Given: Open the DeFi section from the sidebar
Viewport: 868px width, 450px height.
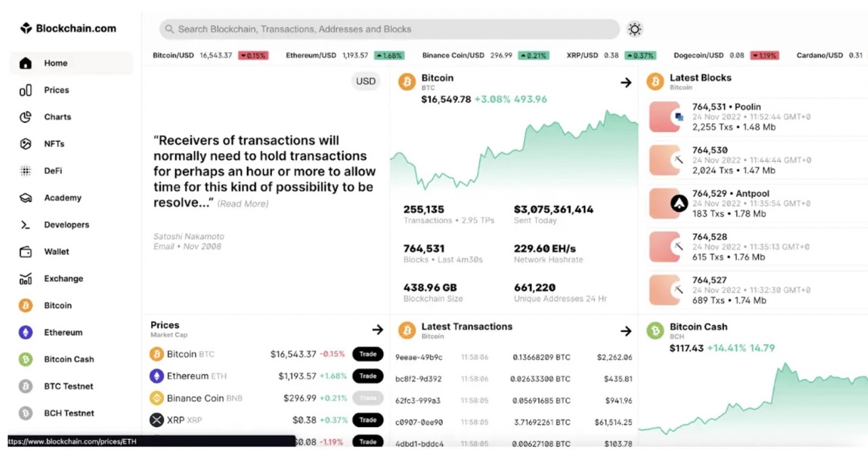Looking at the screenshot, I should point(24,171).
